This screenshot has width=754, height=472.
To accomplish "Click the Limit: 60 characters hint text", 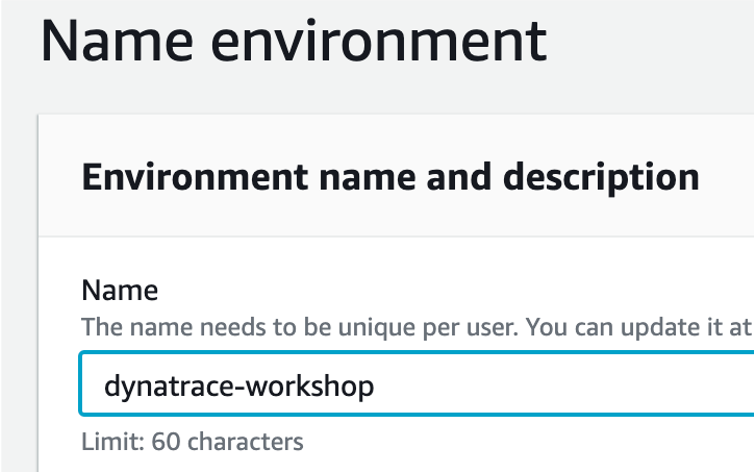I will (192, 441).
